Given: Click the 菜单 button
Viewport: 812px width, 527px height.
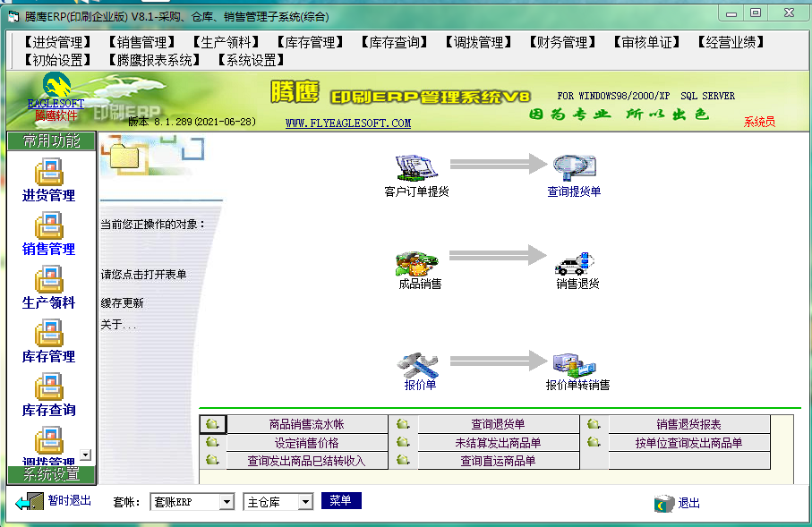Looking at the screenshot, I should pyautogui.click(x=341, y=500).
